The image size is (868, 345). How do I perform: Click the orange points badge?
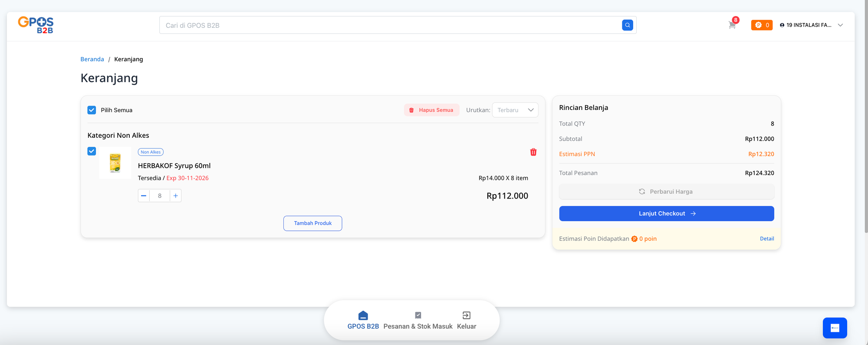click(x=762, y=25)
